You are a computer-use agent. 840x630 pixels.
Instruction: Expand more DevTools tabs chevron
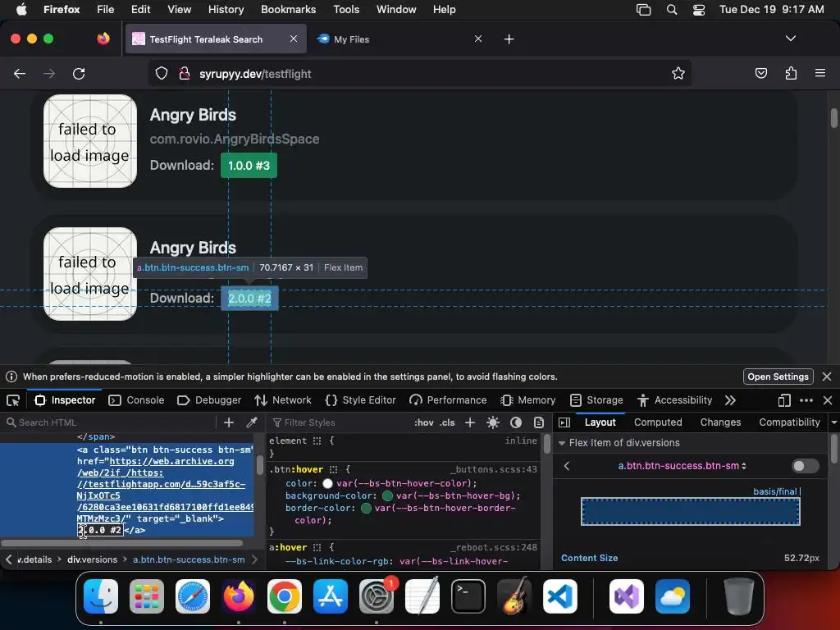(730, 400)
